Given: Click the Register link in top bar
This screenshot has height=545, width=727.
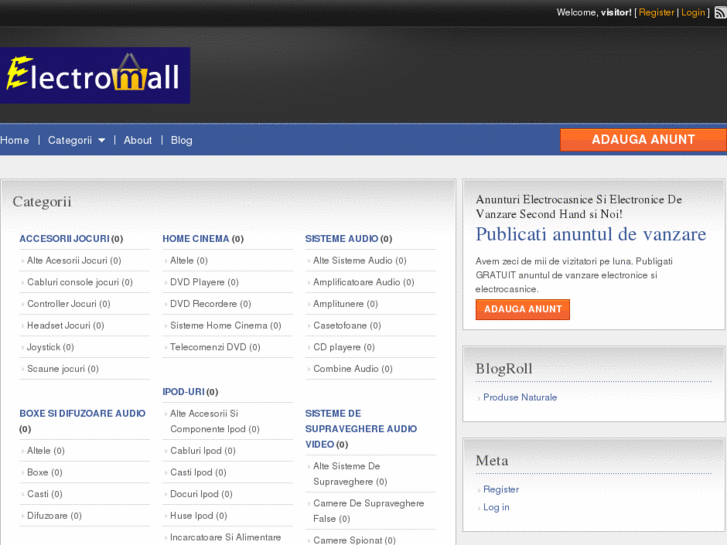Looking at the screenshot, I should [657, 13].
